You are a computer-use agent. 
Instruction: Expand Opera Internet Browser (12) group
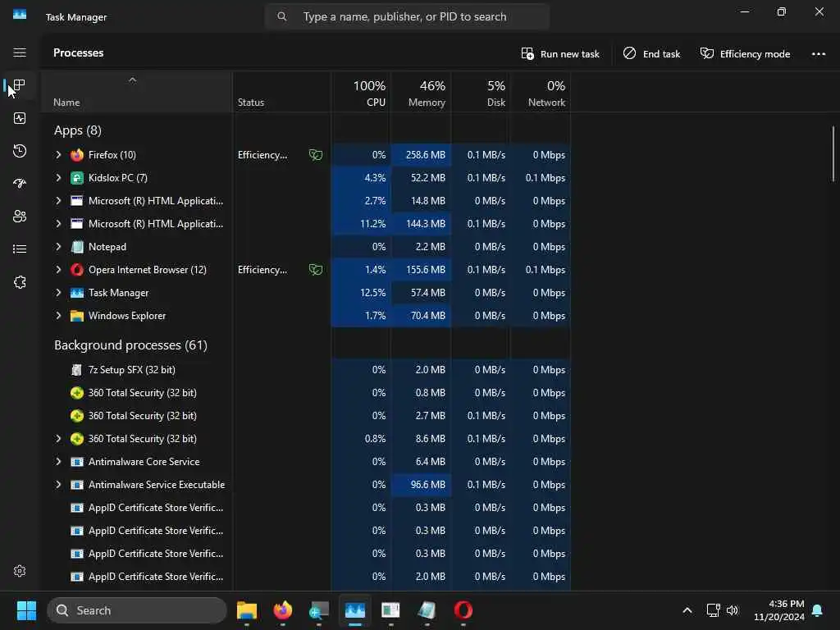coord(58,269)
